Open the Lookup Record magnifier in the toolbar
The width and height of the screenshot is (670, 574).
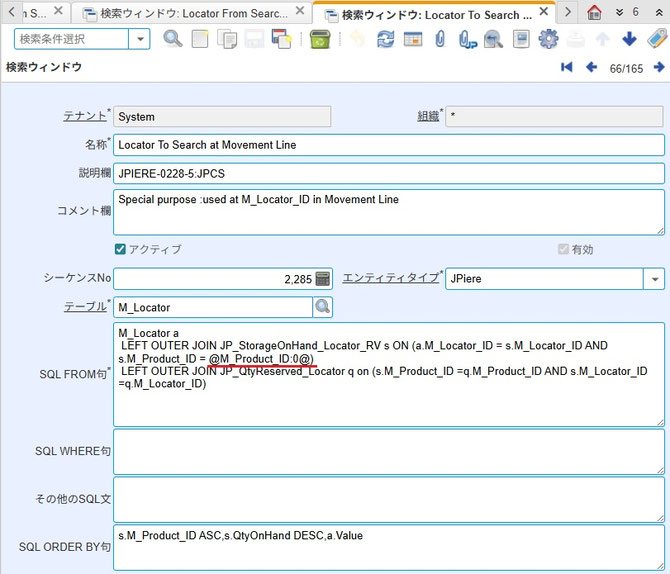click(173, 39)
